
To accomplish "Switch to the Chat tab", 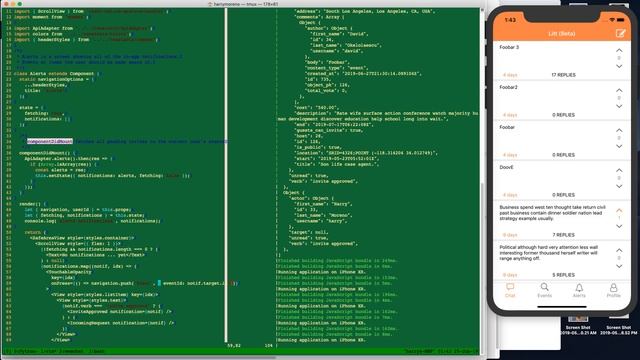I will 510,290.
